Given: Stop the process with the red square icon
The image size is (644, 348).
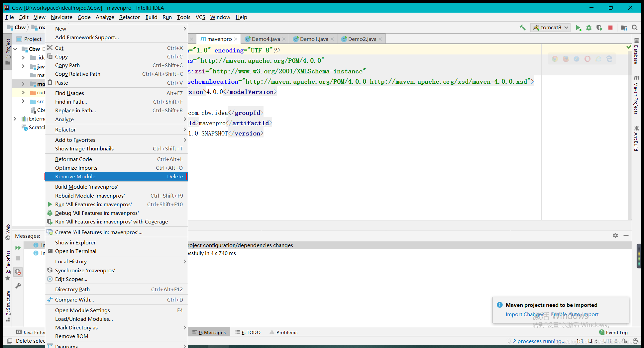Looking at the screenshot, I should (610, 28).
